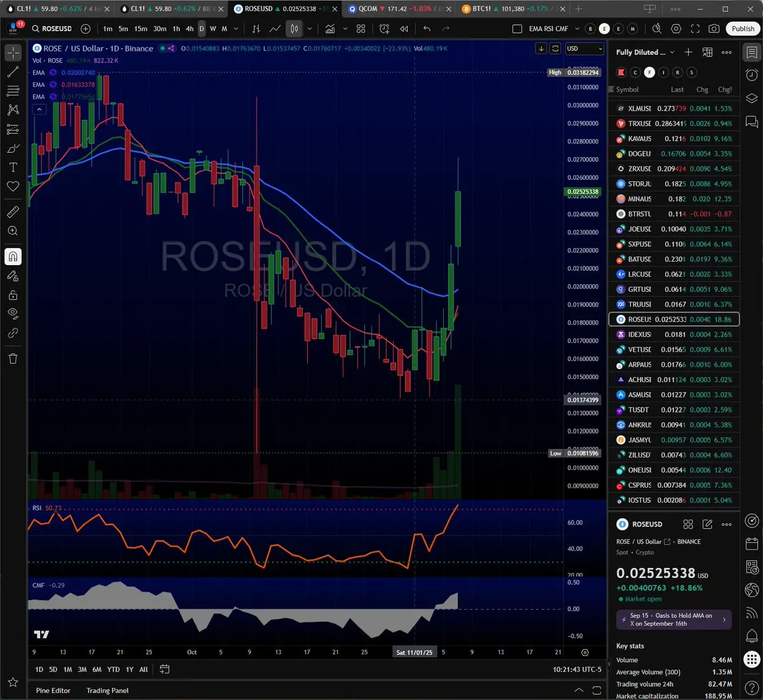Open symbol search for ROSEUSD
763x700 pixels.
[52, 29]
